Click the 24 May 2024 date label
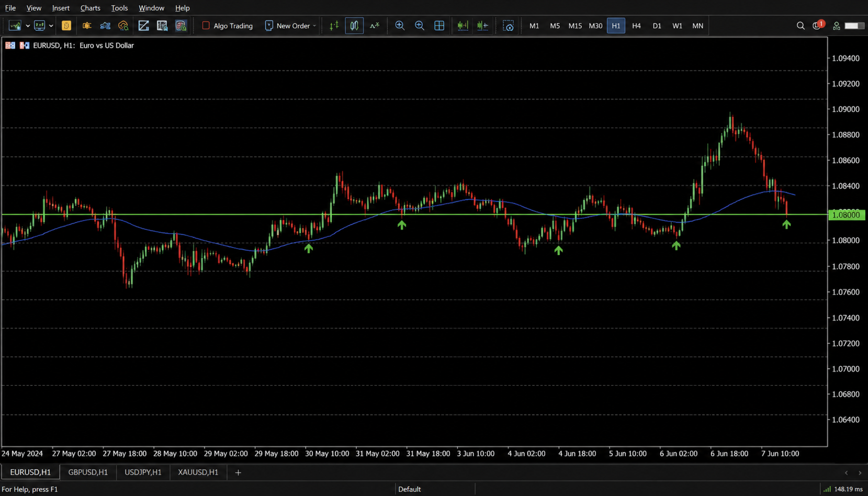 point(22,454)
